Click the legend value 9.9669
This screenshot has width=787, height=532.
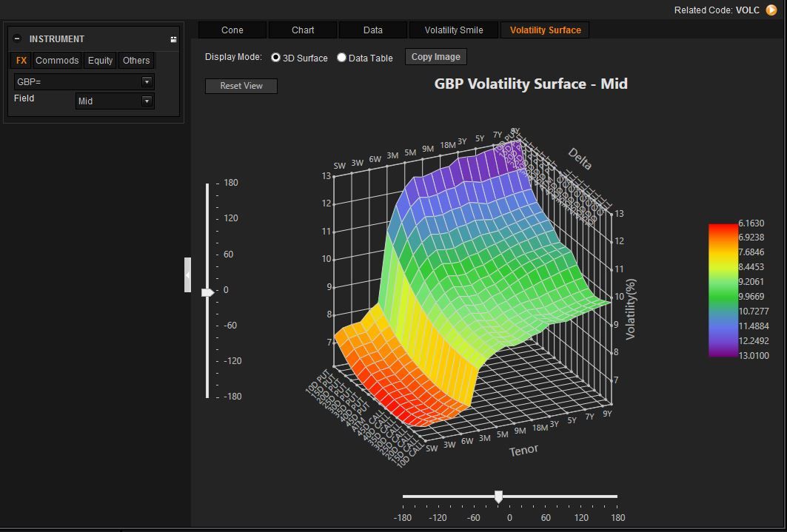[x=751, y=296]
